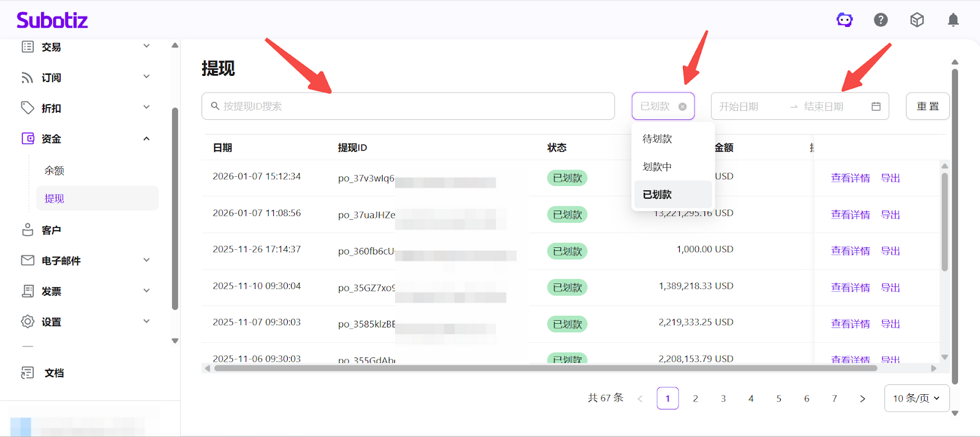Image resolution: width=980 pixels, height=437 pixels.
Task: Click the help question mark icon
Action: click(x=881, y=20)
